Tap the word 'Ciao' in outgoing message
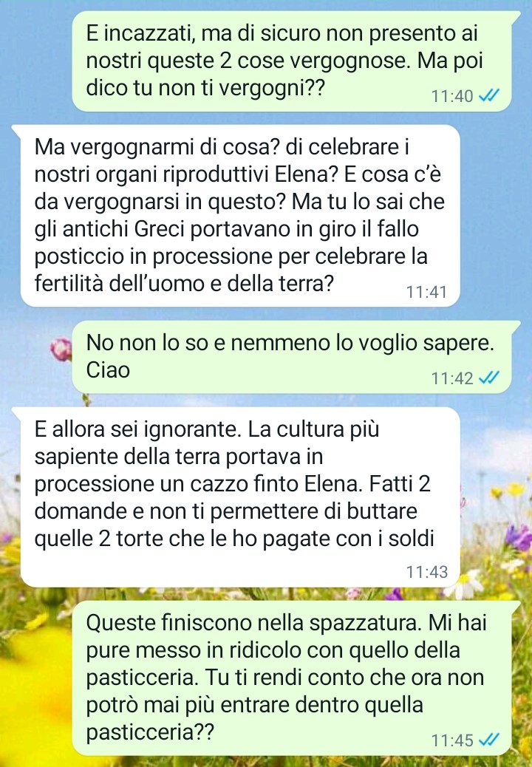Screen dimensions: 532x767 point(108,369)
